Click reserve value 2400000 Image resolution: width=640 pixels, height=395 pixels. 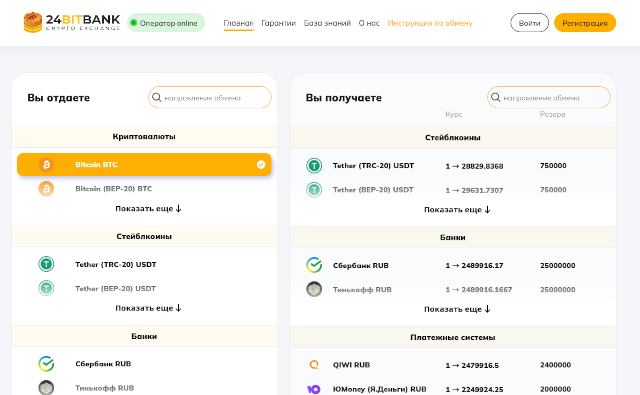[x=555, y=365]
